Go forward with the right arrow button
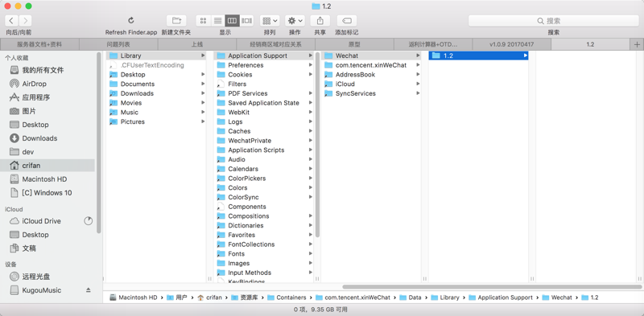644x316 pixels. click(x=25, y=21)
